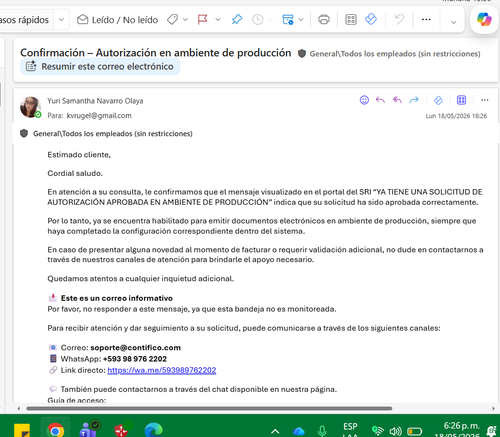This screenshot has width=500, height=437.
Task: Print the email using printer icon
Action: (x=324, y=20)
